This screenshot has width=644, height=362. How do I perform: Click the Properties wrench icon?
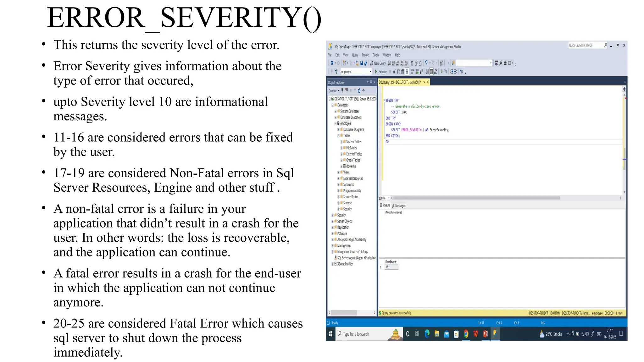[x=501, y=63]
